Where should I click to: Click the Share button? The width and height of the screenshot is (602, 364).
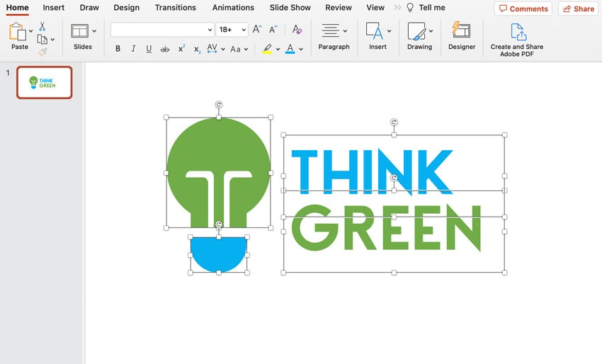coord(577,8)
